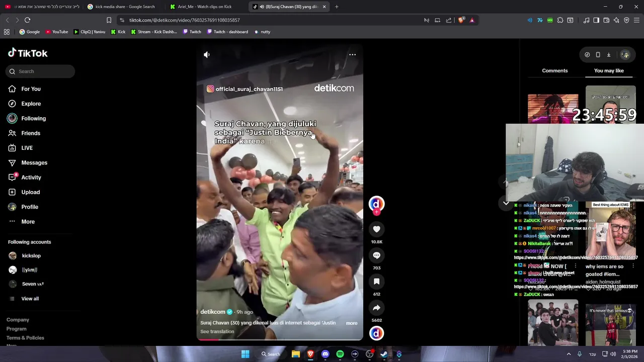Open the Program footer link
This screenshot has height=362, width=644.
pos(17,329)
